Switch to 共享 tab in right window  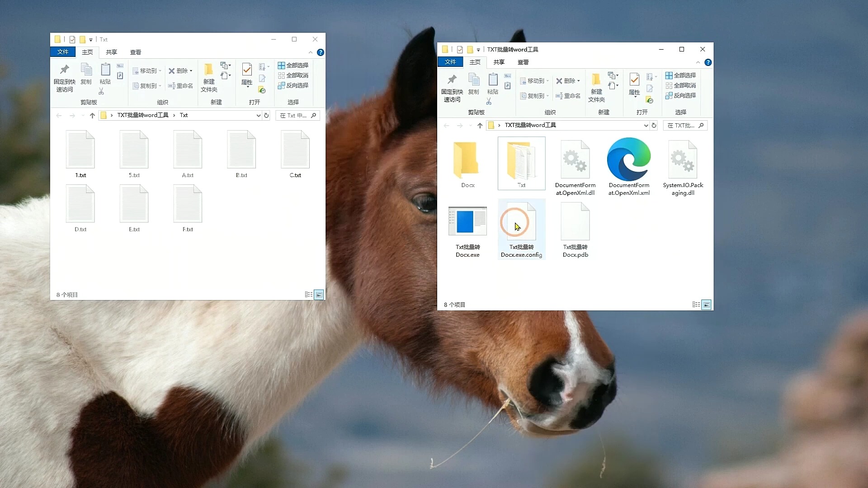(499, 62)
